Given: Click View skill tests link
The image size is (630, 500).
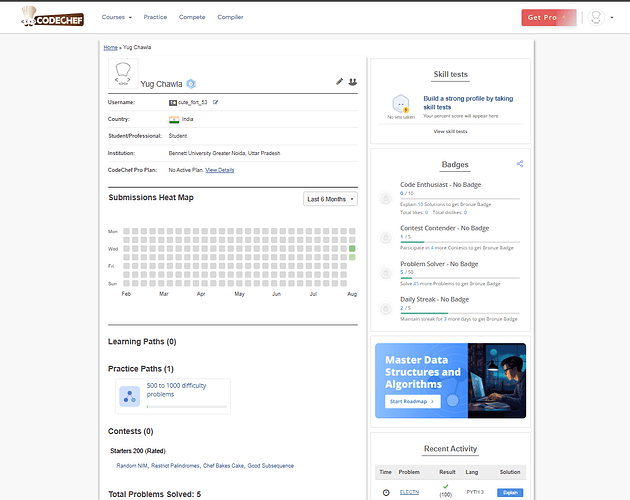Looking at the screenshot, I should pyautogui.click(x=450, y=131).
